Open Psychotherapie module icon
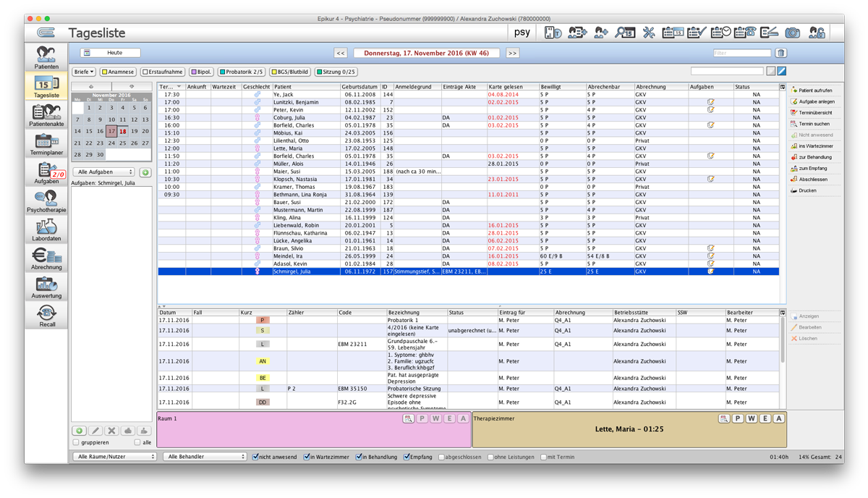868x498 pixels. coord(46,201)
